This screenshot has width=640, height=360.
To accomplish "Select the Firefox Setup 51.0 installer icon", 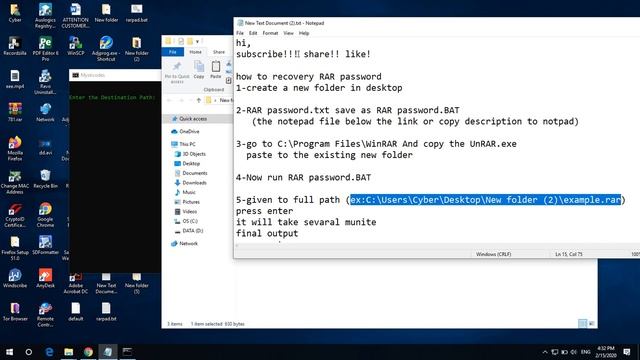I will pyautogui.click(x=15, y=248).
